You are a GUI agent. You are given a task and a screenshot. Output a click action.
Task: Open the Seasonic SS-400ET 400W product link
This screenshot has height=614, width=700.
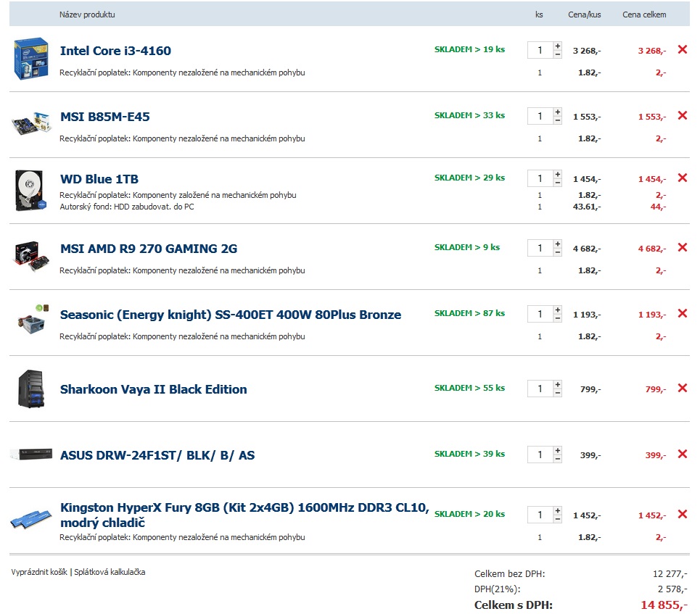(x=231, y=315)
